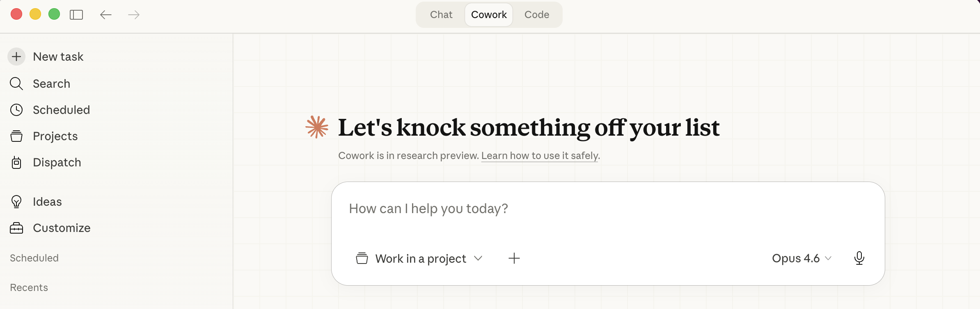
Task: Toggle the sidebar panel visibility
Action: coord(76,15)
